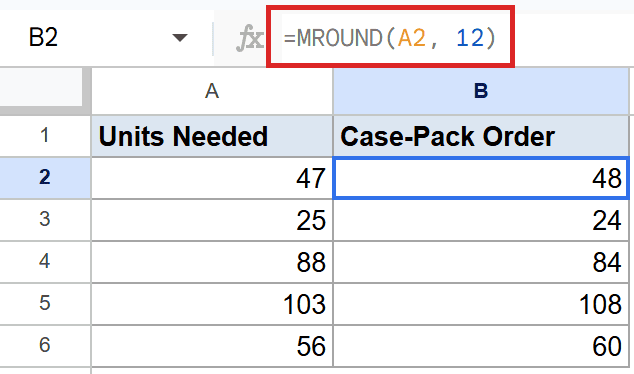
Task: Select the Case-Pack Order header cell
Action: pos(481,136)
